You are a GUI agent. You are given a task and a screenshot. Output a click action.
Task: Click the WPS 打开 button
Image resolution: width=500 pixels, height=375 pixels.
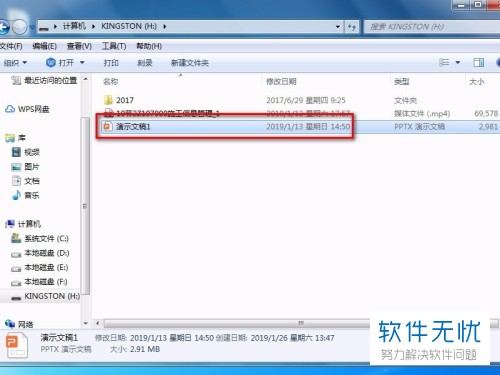60,63
